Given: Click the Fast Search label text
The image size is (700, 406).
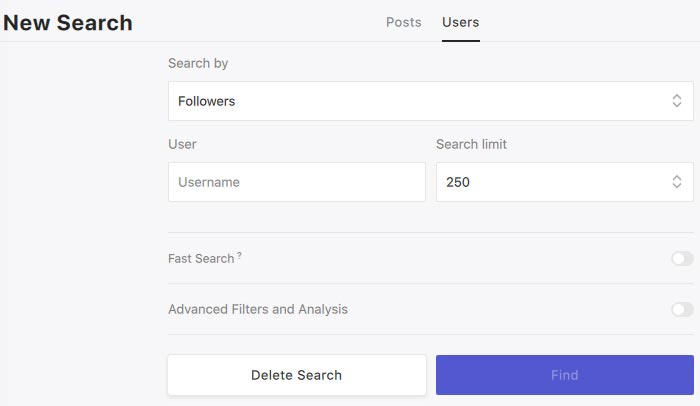Looking at the screenshot, I should click(201, 259).
